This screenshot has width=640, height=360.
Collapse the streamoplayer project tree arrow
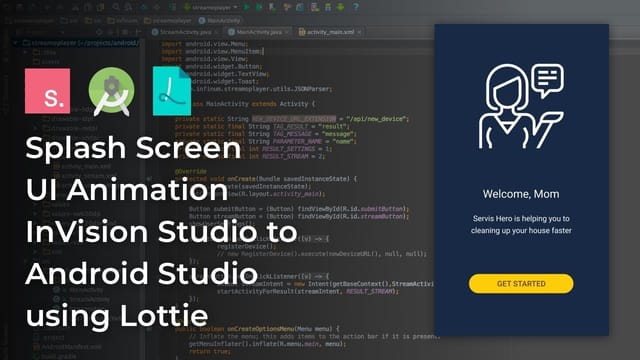pos(15,42)
